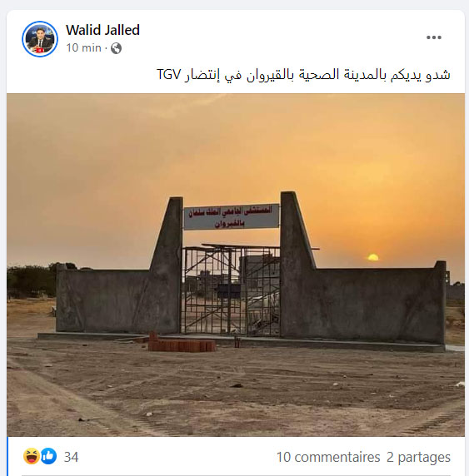Click the Walid Jalled name link
The width and height of the screenshot is (469, 476).
pyautogui.click(x=102, y=30)
